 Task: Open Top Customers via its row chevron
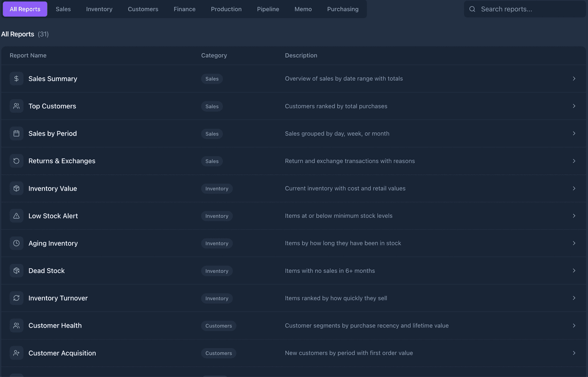click(x=574, y=106)
